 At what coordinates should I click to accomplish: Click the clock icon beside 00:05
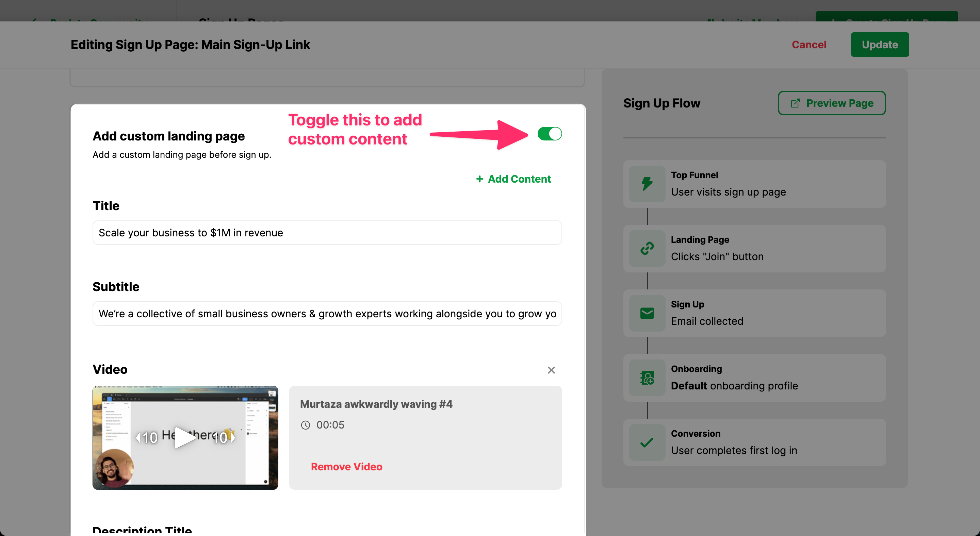[306, 425]
